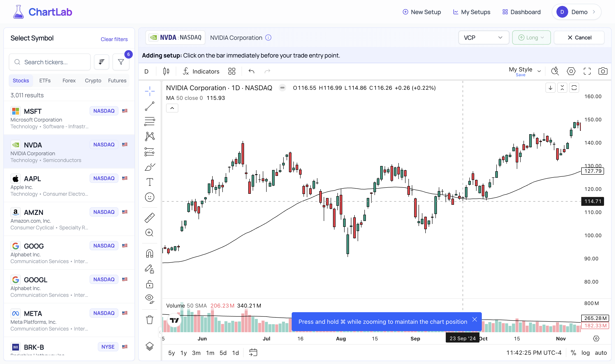Switch to the Futures tab
The width and height of the screenshot is (615, 364).
pyautogui.click(x=117, y=80)
